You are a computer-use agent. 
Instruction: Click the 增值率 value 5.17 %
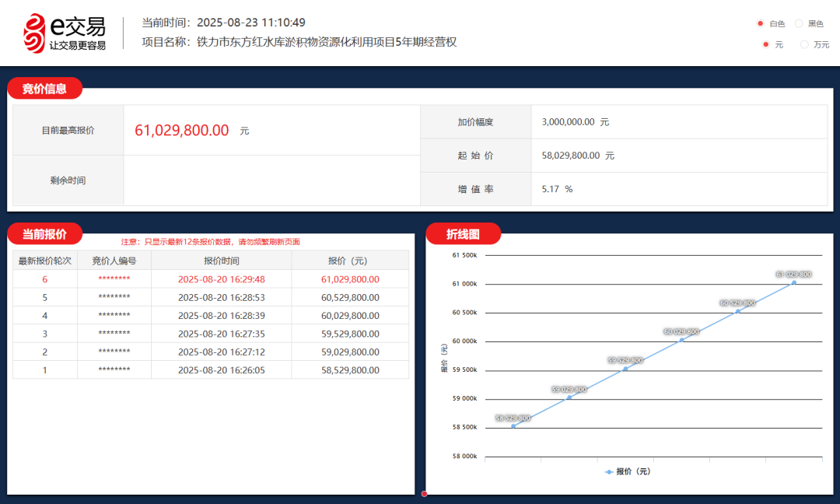(557, 189)
